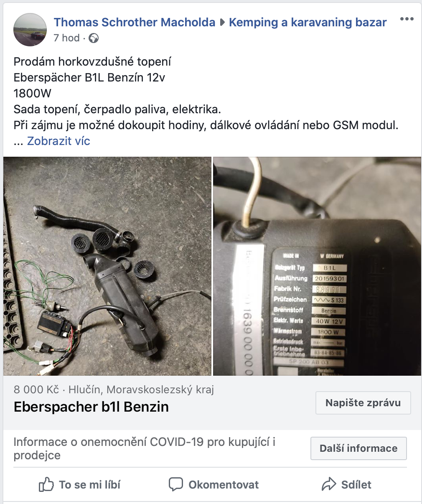
Task: Open the three-dot post options menu
Action: click(407, 19)
